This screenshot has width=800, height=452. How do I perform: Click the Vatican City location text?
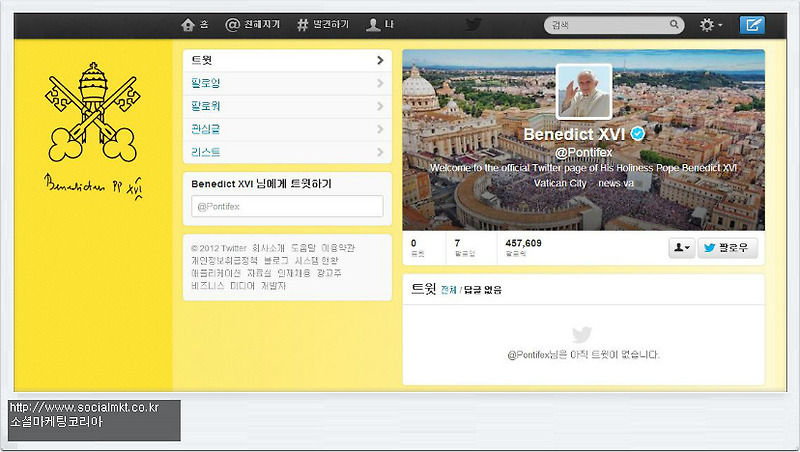[560, 183]
